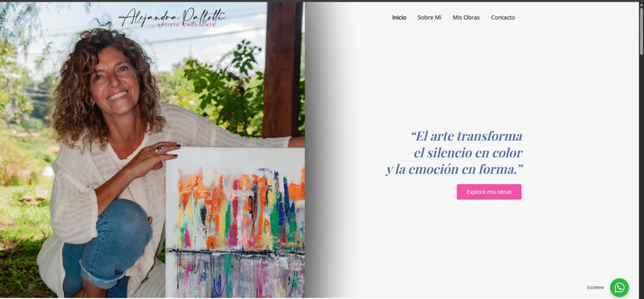This screenshot has height=299, width=644.
Task: Open the green WhatsApp chat icon
Action: coord(619,288)
